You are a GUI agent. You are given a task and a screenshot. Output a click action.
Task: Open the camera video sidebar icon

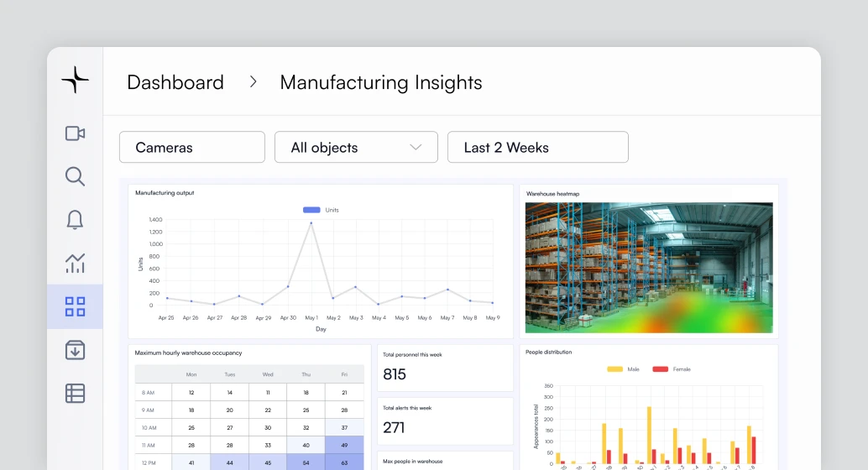[76, 133]
